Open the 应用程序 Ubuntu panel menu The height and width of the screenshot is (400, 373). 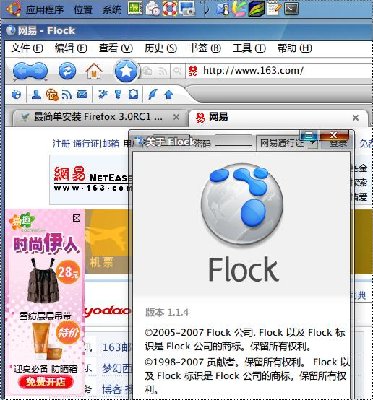(45, 9)
